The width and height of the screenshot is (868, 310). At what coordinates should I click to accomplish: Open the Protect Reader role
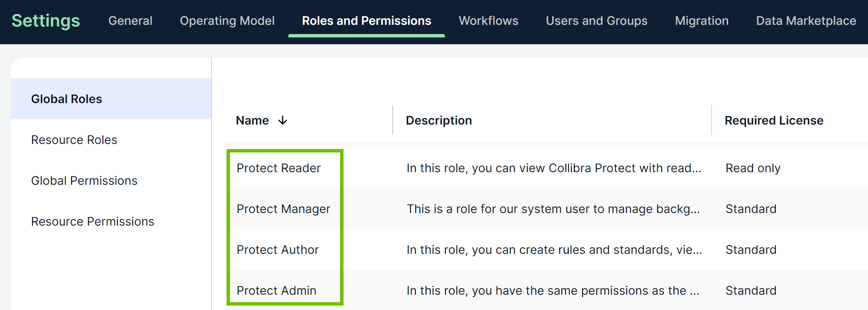click(279, 168)
